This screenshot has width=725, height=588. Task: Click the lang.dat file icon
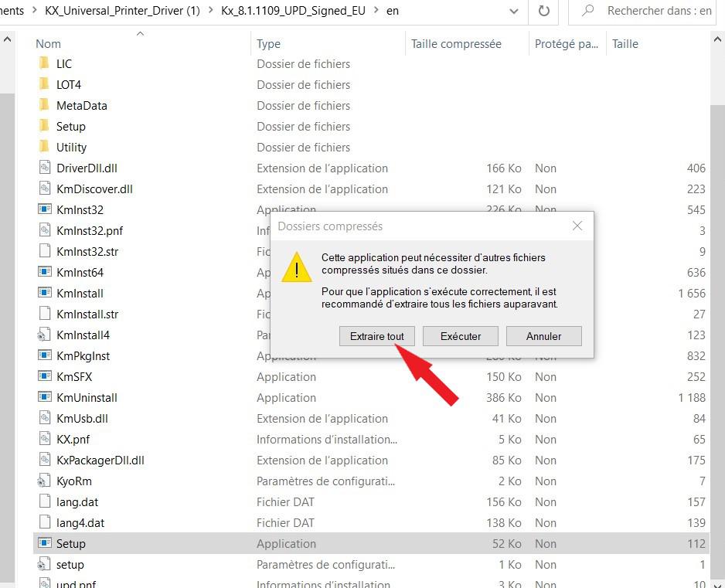44,502
